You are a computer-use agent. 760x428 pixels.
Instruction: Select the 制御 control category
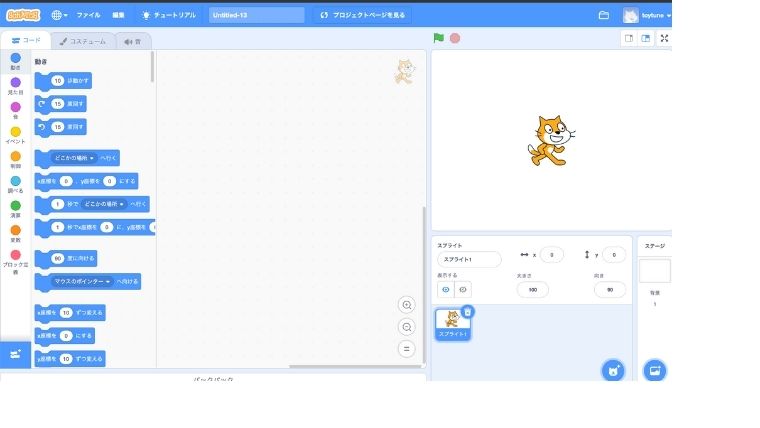click(16, 159)
